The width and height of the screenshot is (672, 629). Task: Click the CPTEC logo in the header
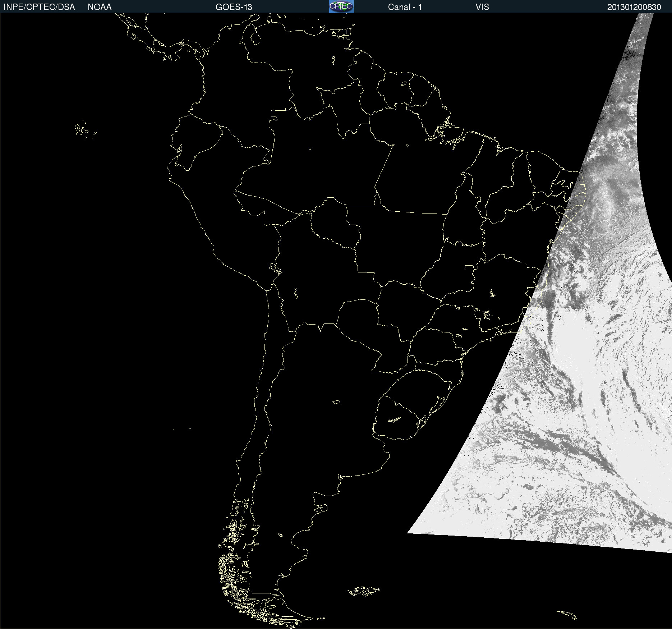[x=341, y=6]
